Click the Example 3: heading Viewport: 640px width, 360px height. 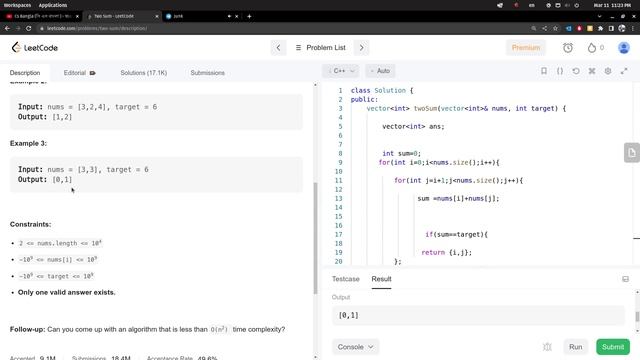[28, 143]
